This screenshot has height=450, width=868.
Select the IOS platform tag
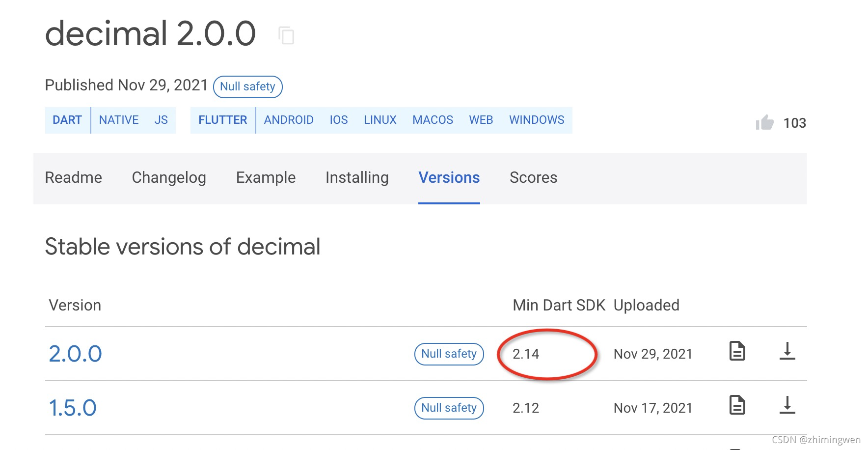coord(339,120)
